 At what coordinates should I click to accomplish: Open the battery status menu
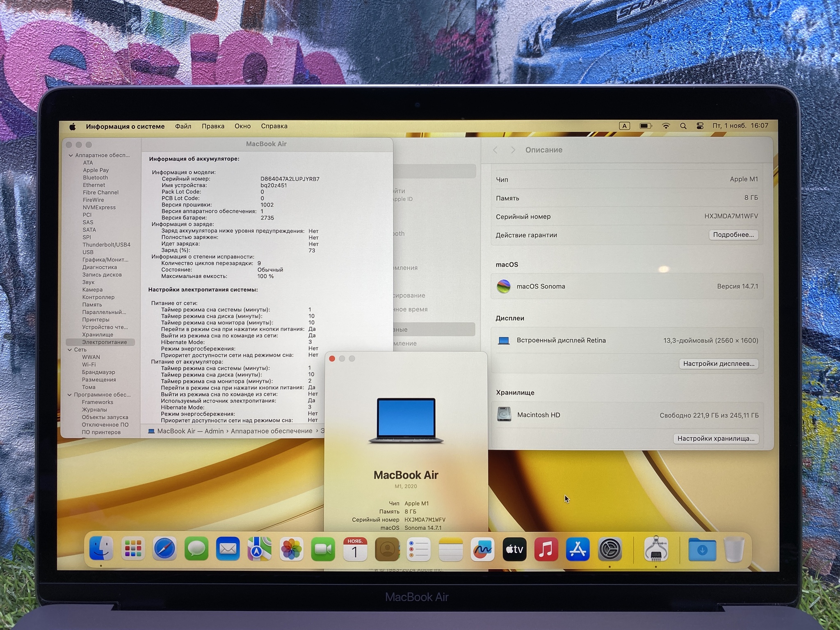click(646, 126)
